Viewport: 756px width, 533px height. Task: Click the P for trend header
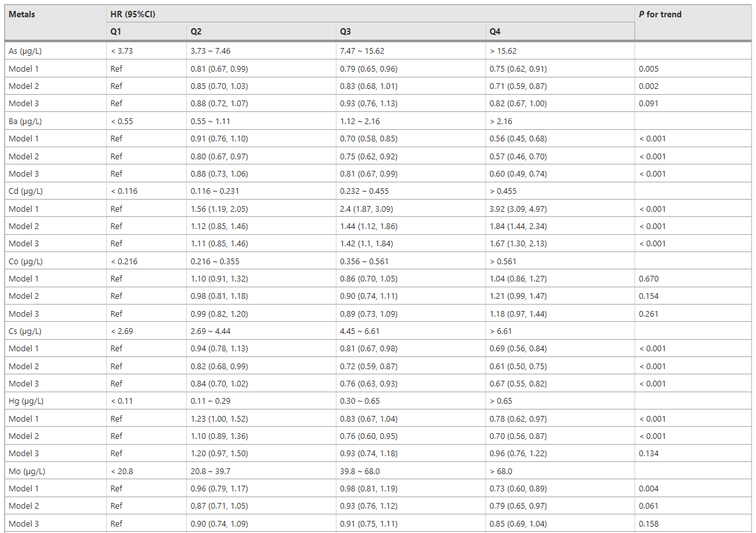coord(660,14)
